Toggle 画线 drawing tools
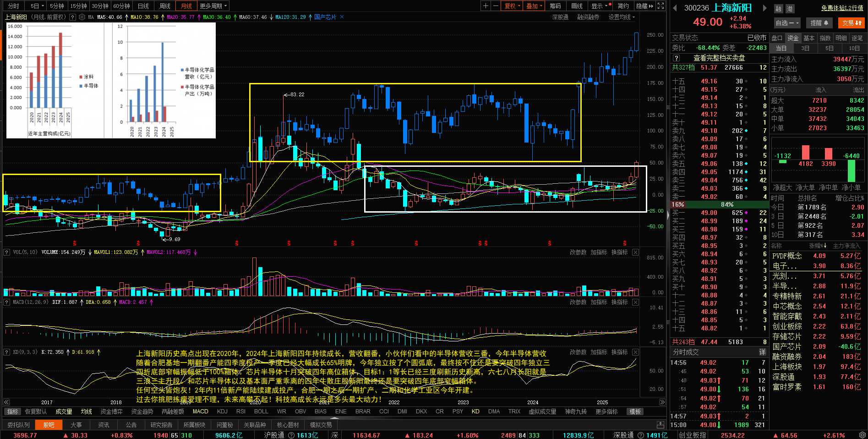This screenshot has height=439, width=868. (577, 6)
